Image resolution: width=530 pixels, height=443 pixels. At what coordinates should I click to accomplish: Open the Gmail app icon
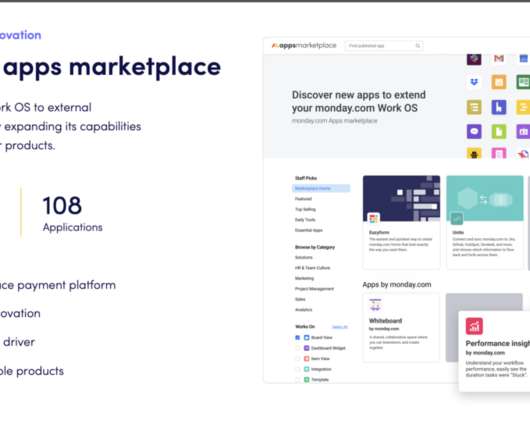tap(499, 59)
